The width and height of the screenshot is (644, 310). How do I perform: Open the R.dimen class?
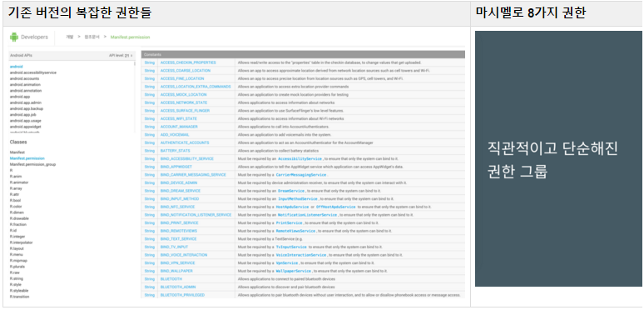coord(17,212)
